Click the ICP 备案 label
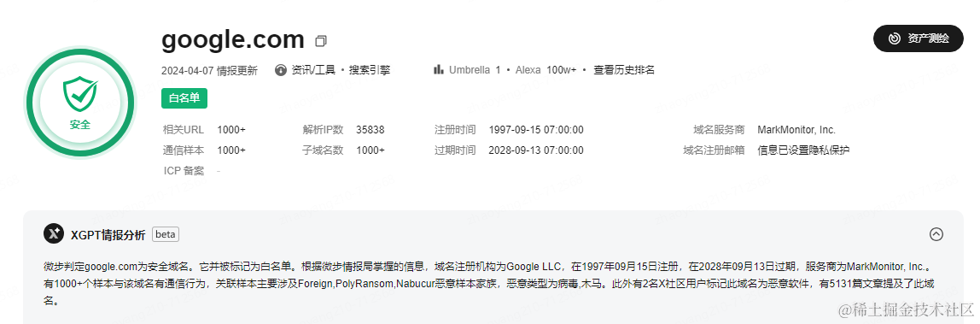Viewport: 980px width, 324px height. tap(184, 171)
